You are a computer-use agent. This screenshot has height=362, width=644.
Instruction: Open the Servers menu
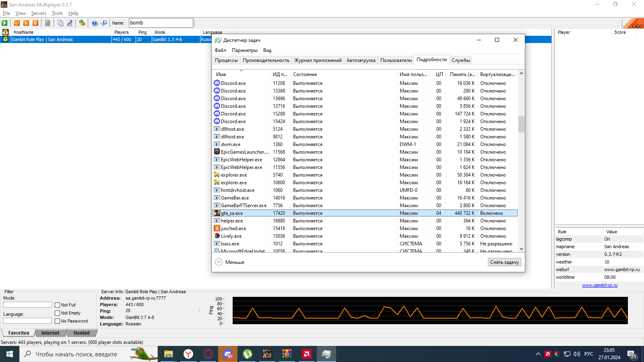click(39, 13)
